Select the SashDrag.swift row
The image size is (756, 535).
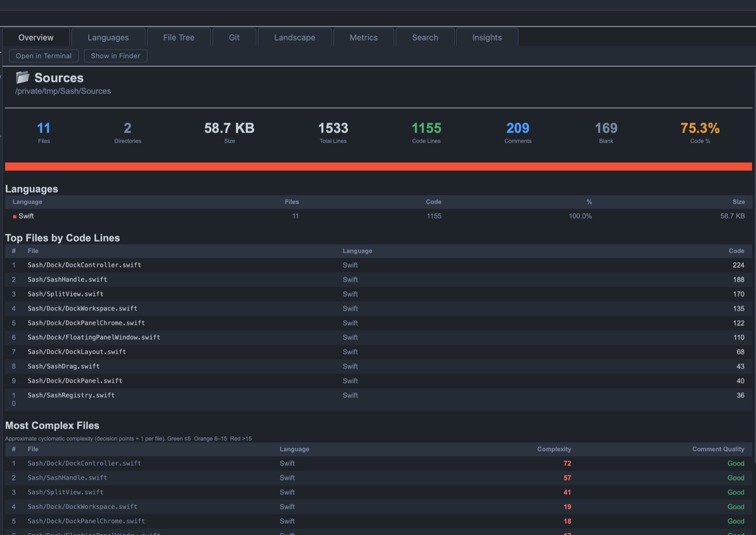[x=379, y=367]
